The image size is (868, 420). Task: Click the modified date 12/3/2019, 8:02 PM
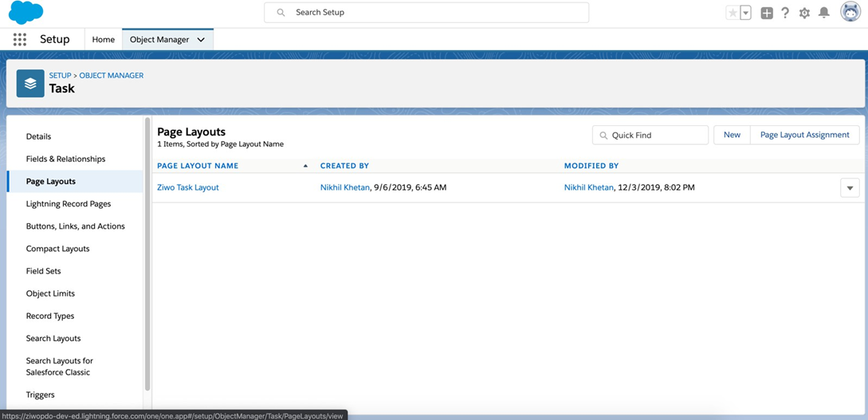[657, 187]
